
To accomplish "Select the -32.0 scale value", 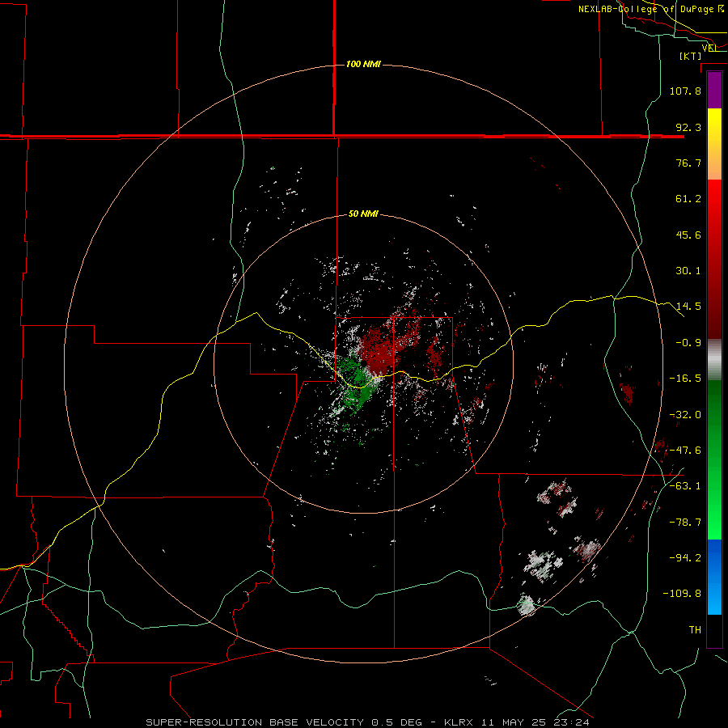I will tap(685, 415).
